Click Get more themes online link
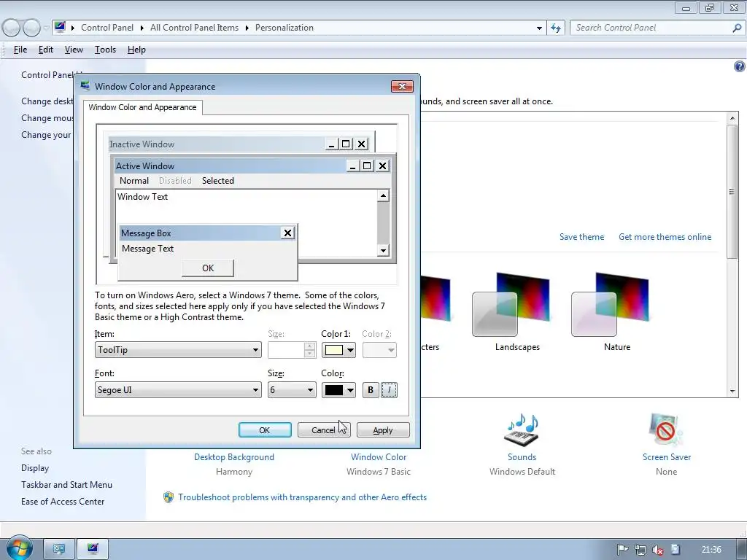This screenshot has height=560, width=747. (x=665, y=237)
